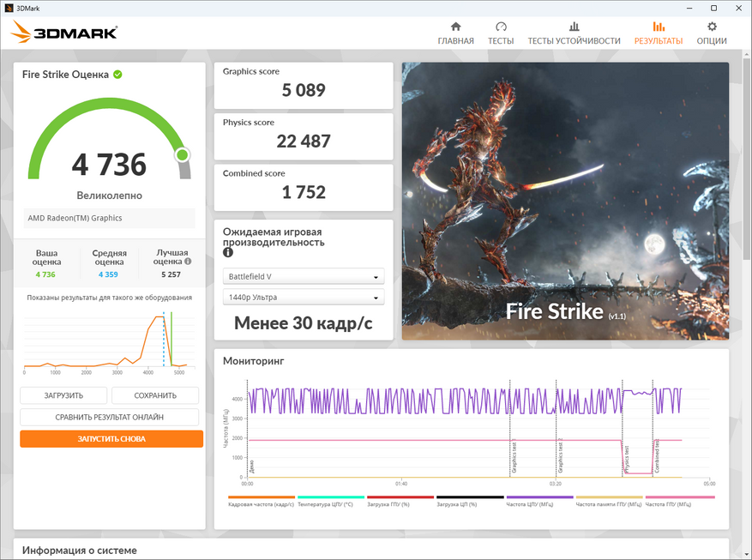Switch to the Результаты tab
The image size is (752, 560).
658,33
